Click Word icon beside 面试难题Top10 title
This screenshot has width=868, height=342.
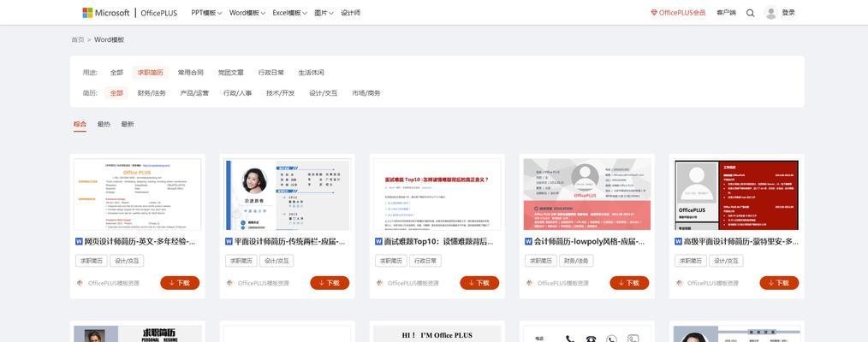click(x=378, y=241)
